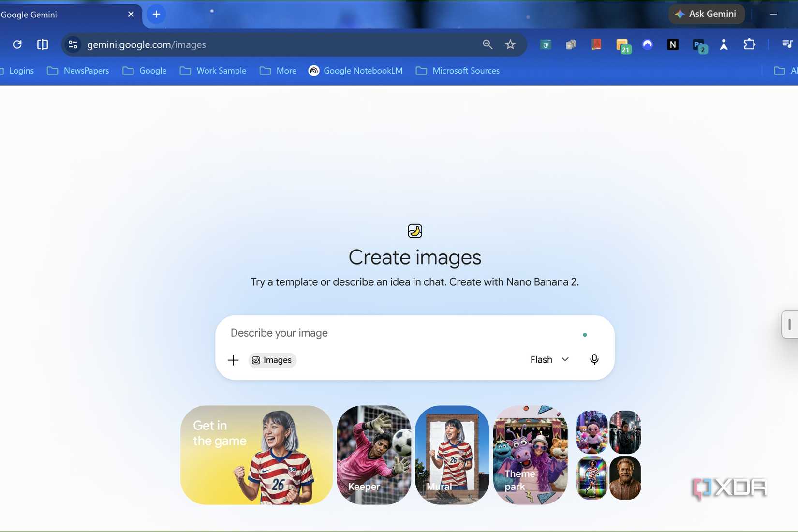
Task: Open the split view icon beside the address bar
Action: pyautogui.click(x=43, y=44)
